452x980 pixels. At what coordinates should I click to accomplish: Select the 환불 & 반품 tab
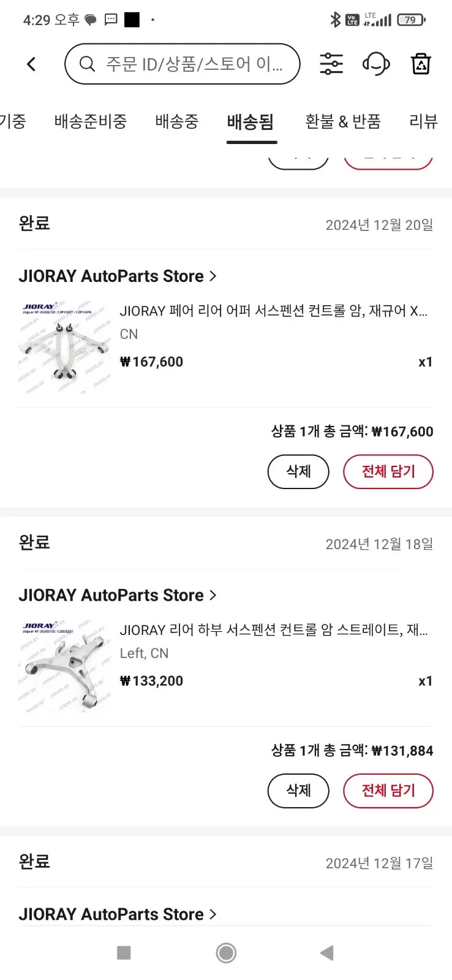point(343,121)
